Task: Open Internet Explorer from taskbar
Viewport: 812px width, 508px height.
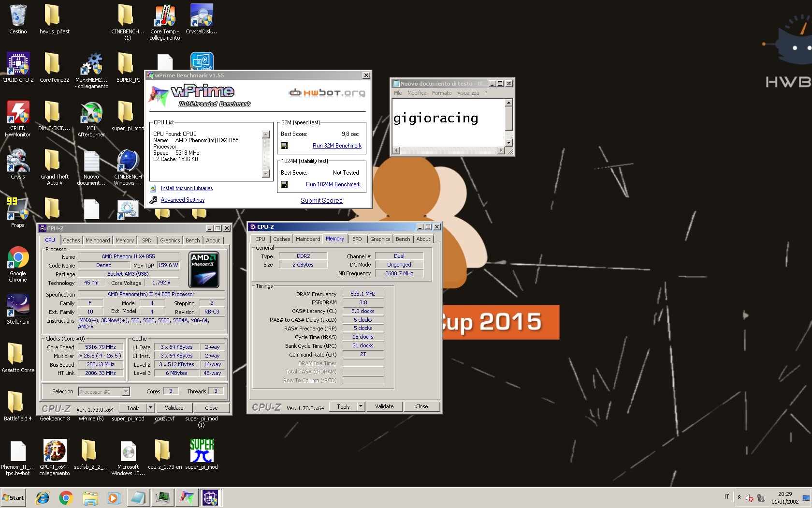Action: click(x=43, y=497)
